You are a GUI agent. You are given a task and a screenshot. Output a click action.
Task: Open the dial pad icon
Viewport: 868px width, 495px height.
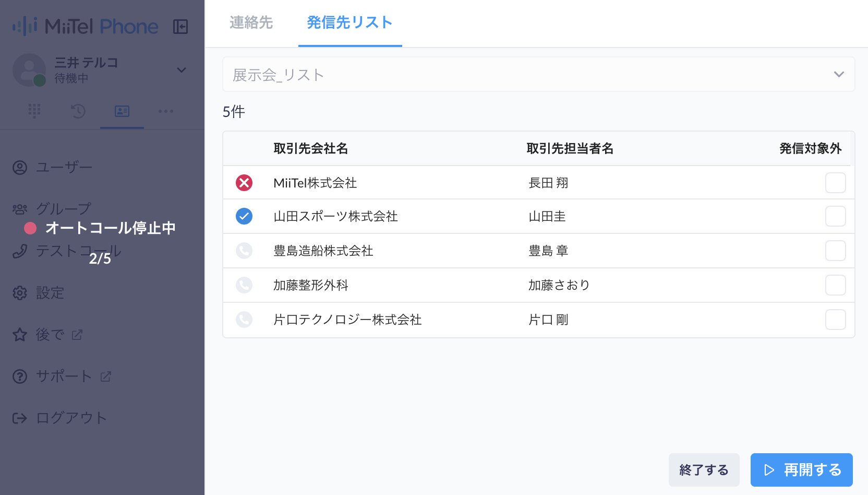pos(34,111)
